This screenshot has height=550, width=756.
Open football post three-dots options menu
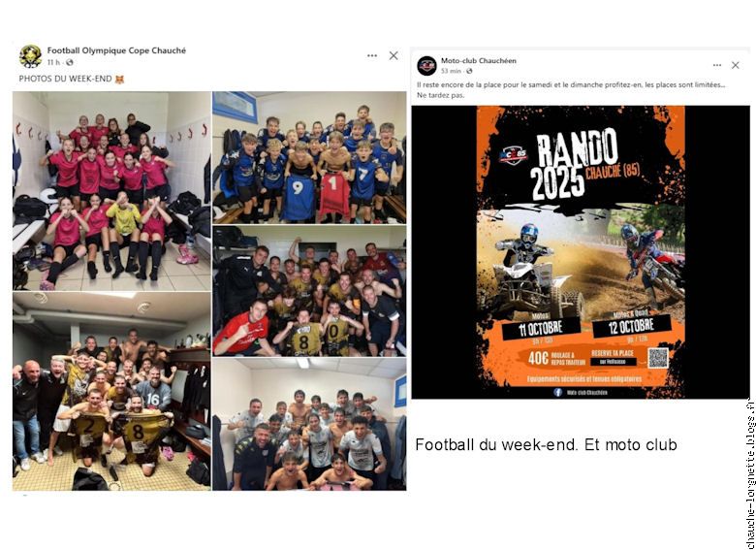372,56
